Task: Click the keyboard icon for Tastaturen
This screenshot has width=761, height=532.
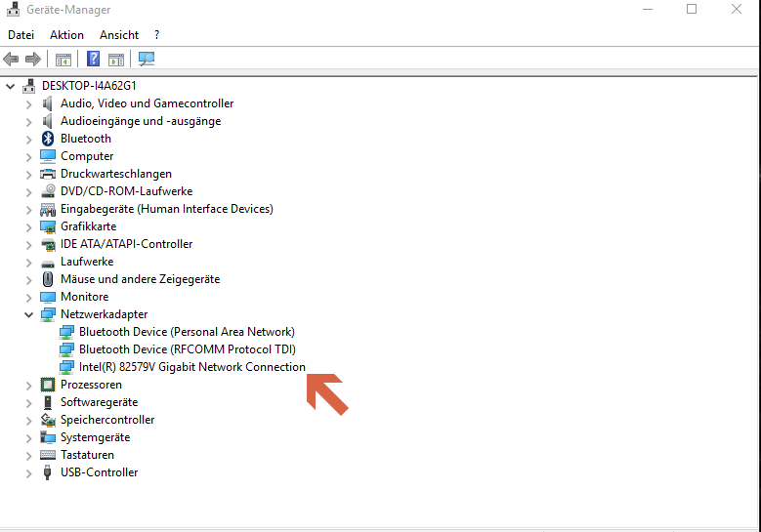Action: 48,455
